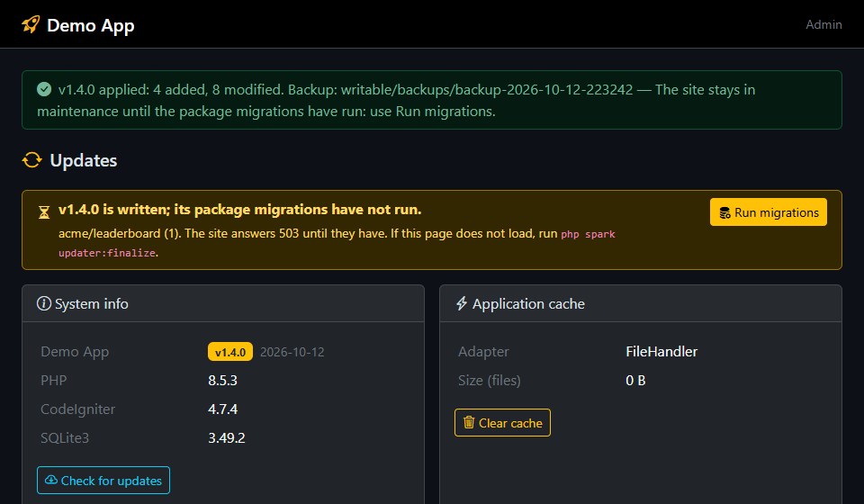Image resolution: width=864 pixels, height=504 pixels.
Task: Click the 'CodeIgniter' label
Action: (x=77, y=409)
